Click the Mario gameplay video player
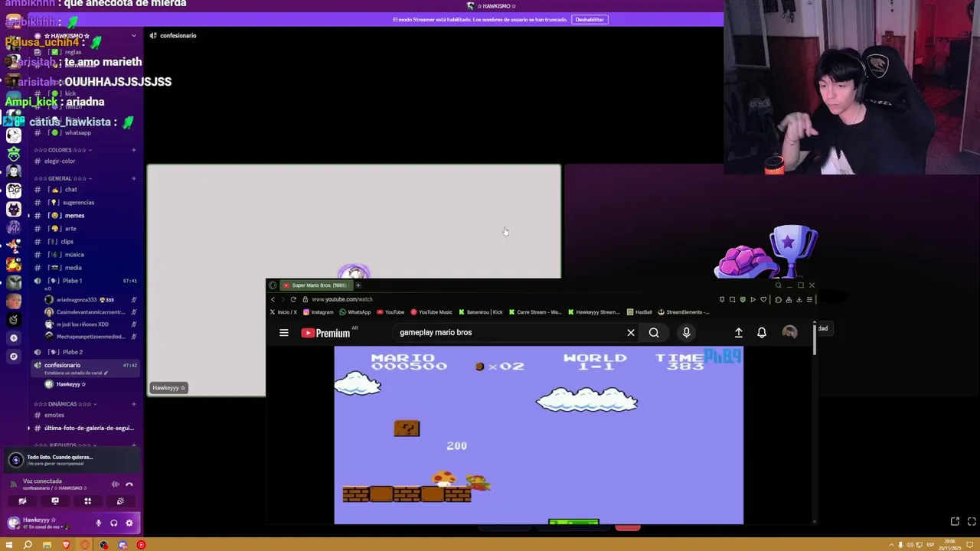Screen dimensions: 980x551 [538, 435]
